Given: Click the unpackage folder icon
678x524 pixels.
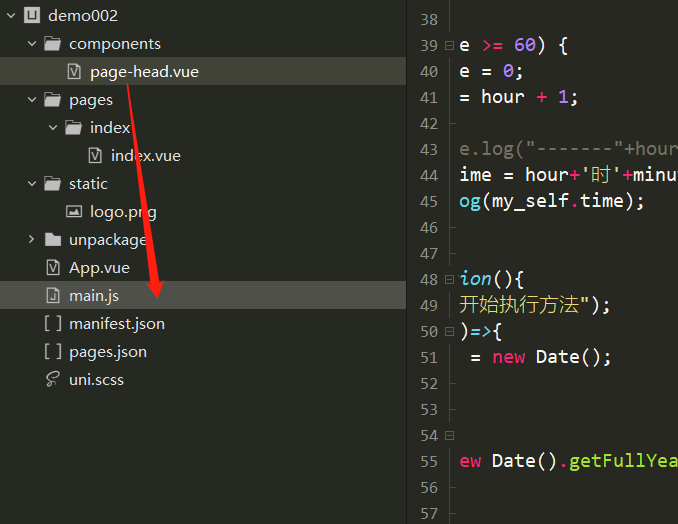Looking at the screenshot, I should pos(53,240).
